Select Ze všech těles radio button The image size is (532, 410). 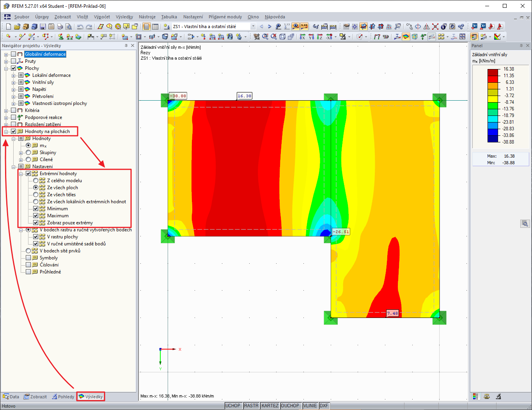coord(36,195)
